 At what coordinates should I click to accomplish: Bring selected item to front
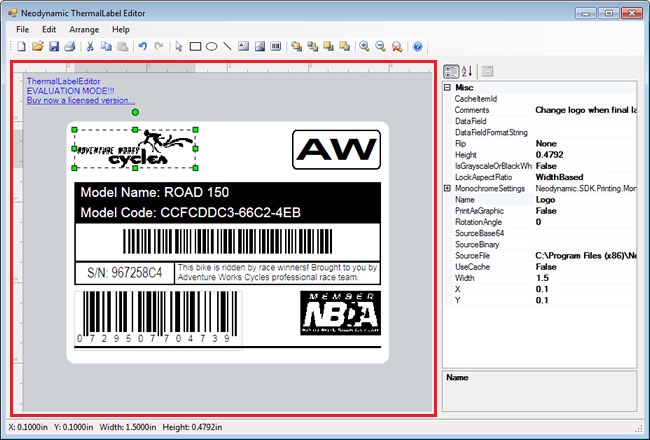coord(296,46)
